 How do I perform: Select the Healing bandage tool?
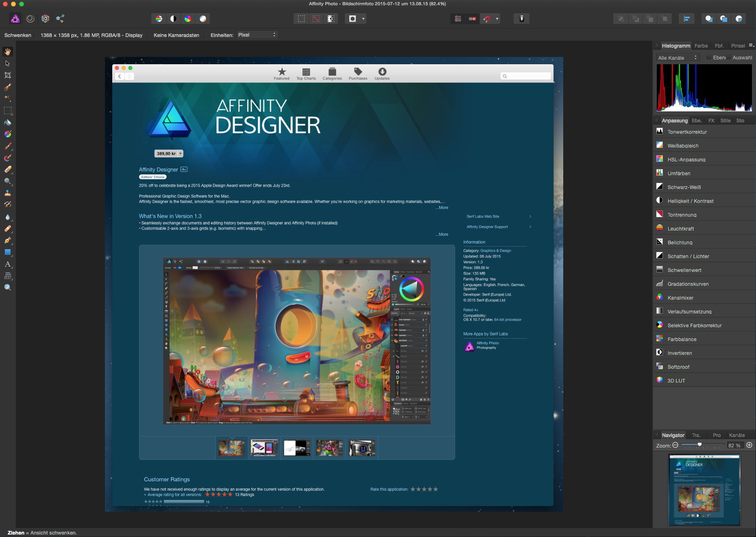coord(8,228)
